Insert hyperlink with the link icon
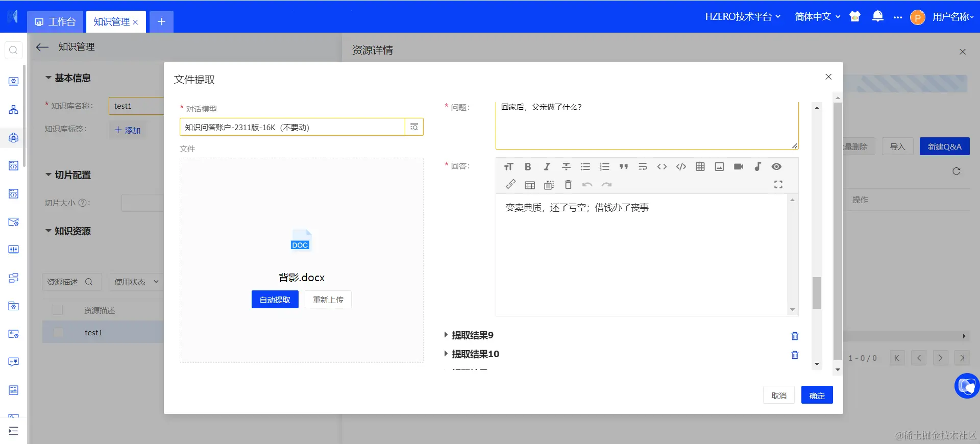The height and width of the screenshot is (444, 980). tap(510, 184)
